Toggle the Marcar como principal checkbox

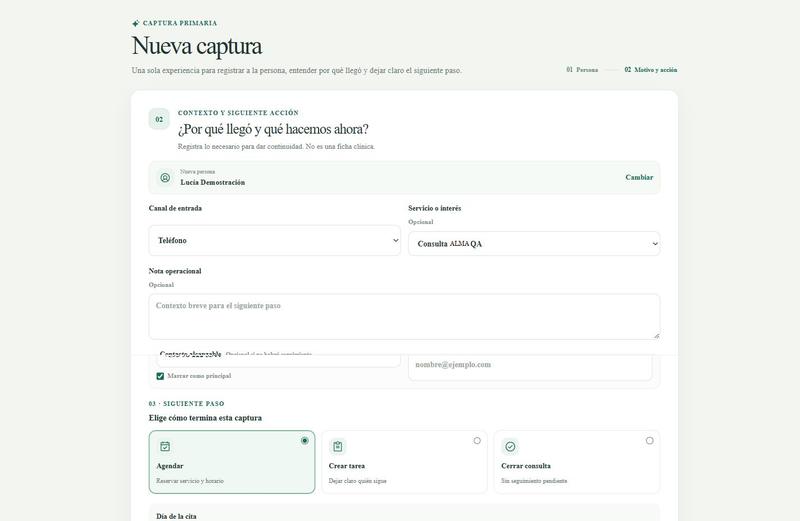point(160,376)
